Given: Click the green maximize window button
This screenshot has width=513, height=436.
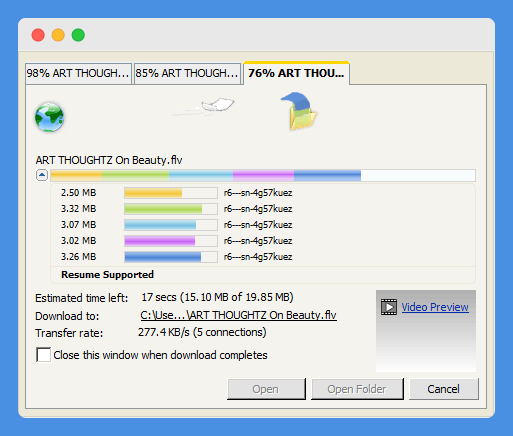Looking at the screenshot, I should click(78, 35).
